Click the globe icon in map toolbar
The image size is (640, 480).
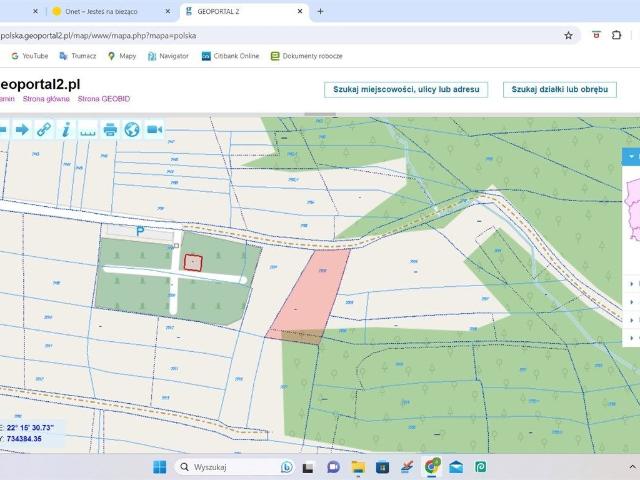click(x=132, y=130)
